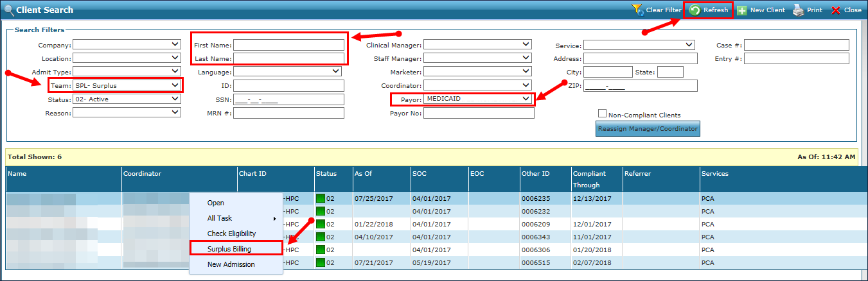Expand the Payor dropdown showing MEDICAID
The image size is (868, 281).
[x=478, y=99]
